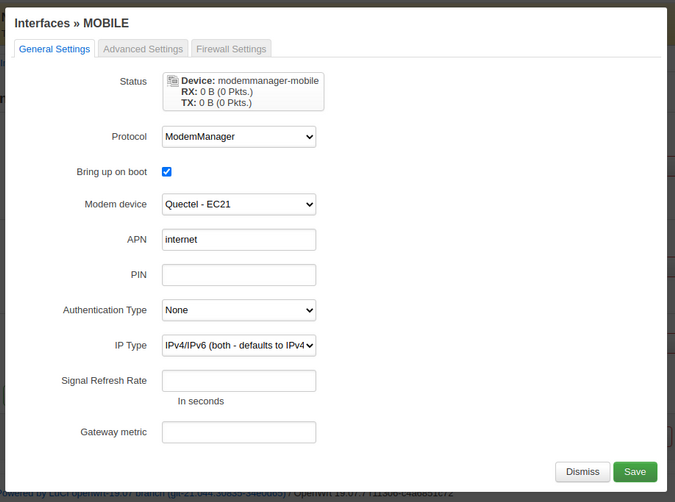Dismiss the interface dialog

pos(582,472)
